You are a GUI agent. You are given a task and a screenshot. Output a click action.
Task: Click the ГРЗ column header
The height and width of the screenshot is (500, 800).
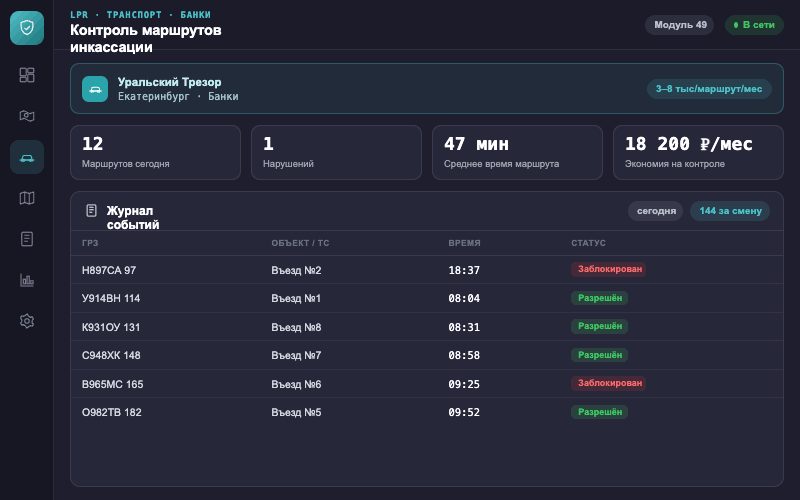(90, 243)
